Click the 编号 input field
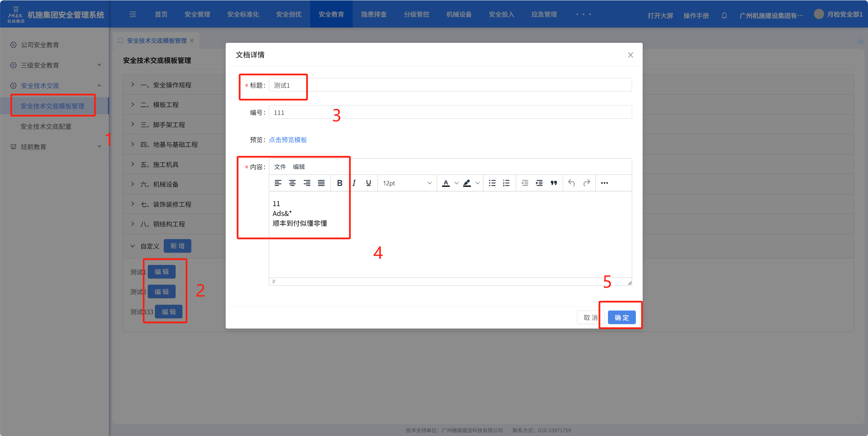 coord(450,112)
